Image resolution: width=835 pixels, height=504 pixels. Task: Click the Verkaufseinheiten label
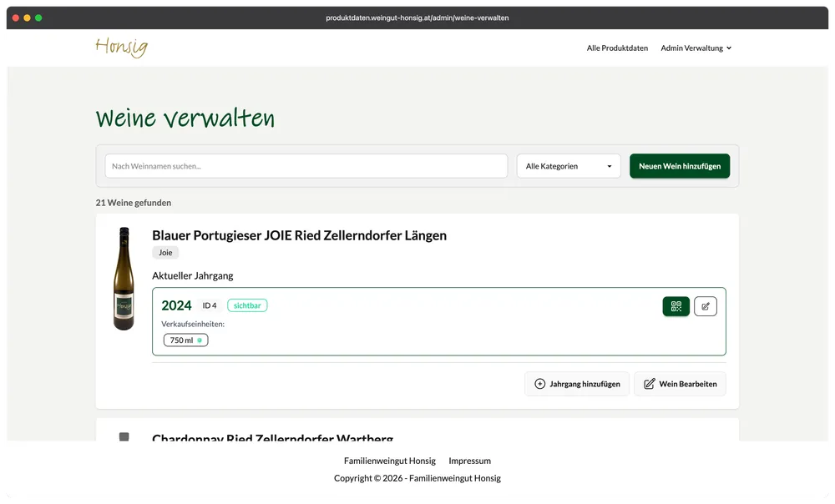coord(193,324)
